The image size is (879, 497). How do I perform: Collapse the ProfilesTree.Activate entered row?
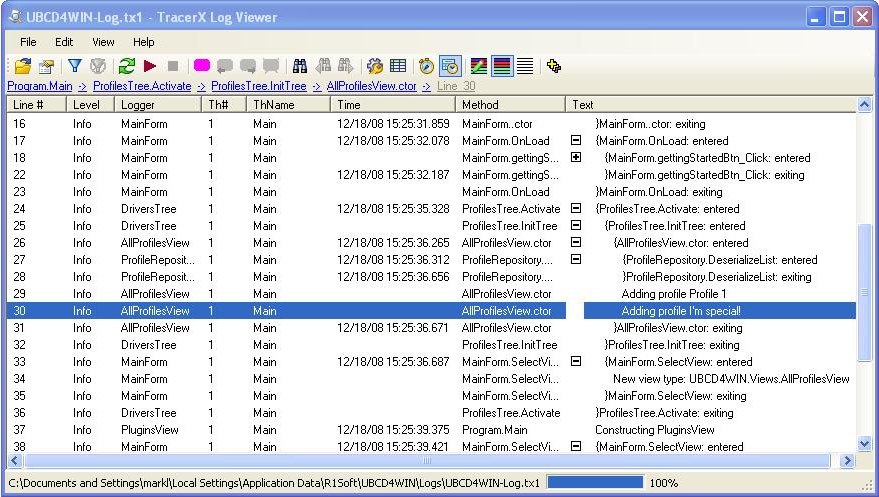point(576,208)
